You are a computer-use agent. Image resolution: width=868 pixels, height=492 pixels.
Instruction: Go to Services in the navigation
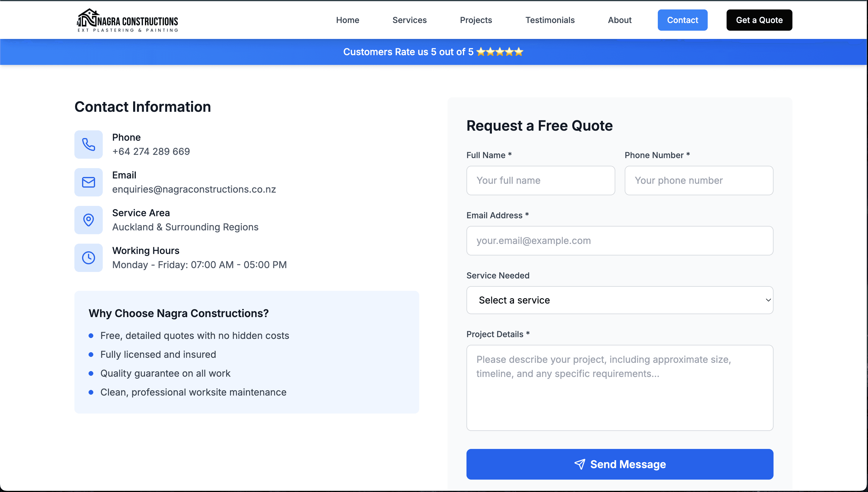click(409, 20)
